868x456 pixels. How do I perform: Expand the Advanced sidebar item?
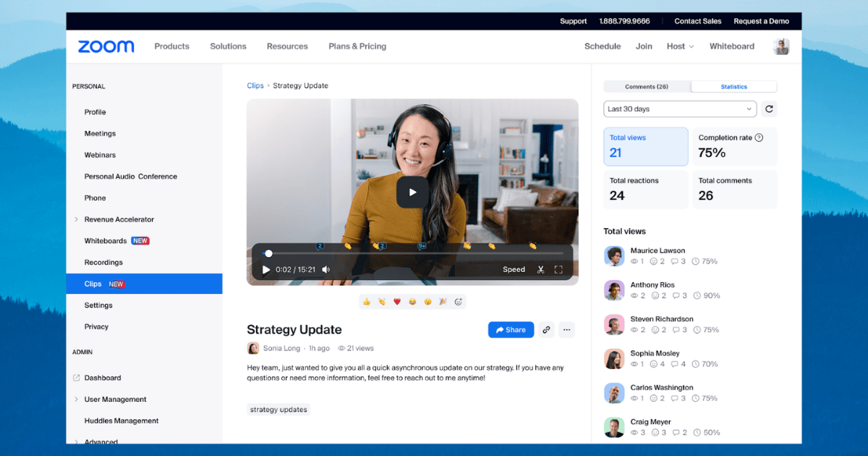point(77,441)
